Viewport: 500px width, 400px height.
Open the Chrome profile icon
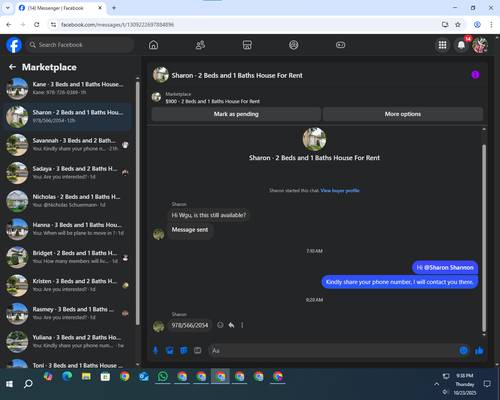[477, 24]
